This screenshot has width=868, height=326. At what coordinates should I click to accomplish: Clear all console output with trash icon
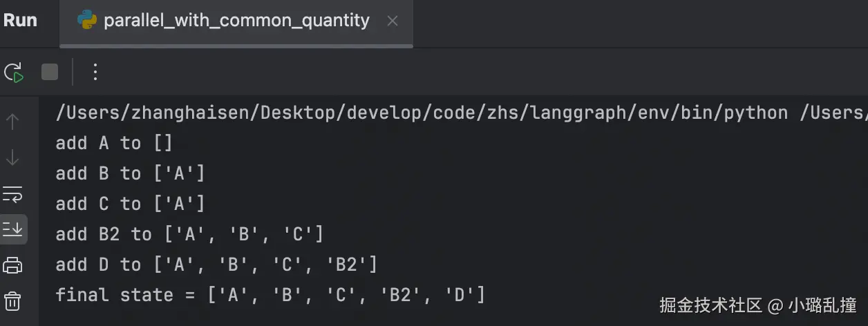12,301
